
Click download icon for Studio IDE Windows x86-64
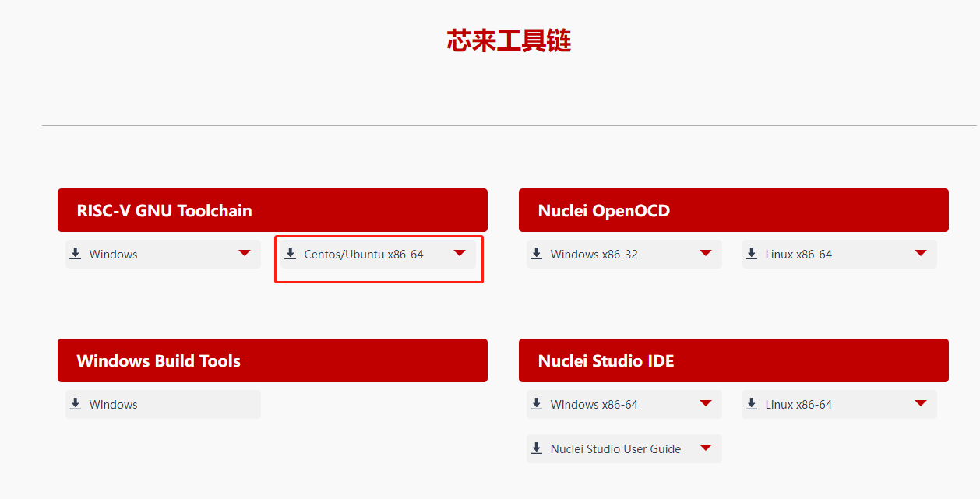[x=537, y=404]
